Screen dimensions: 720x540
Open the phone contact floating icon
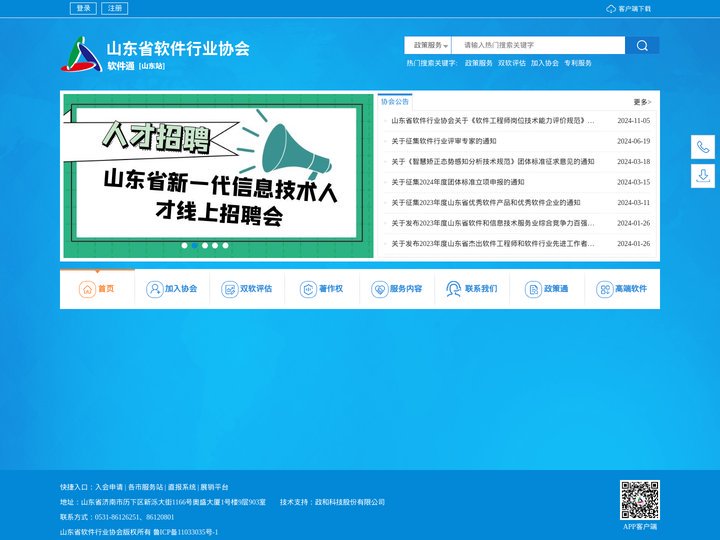tap(703, 147)
